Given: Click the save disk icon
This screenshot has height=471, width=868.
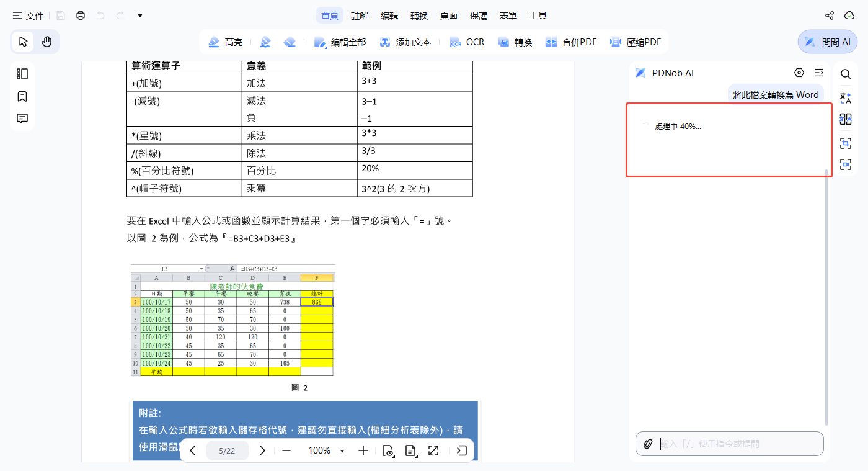Looking at the screenshot, I should coord(61,16).
